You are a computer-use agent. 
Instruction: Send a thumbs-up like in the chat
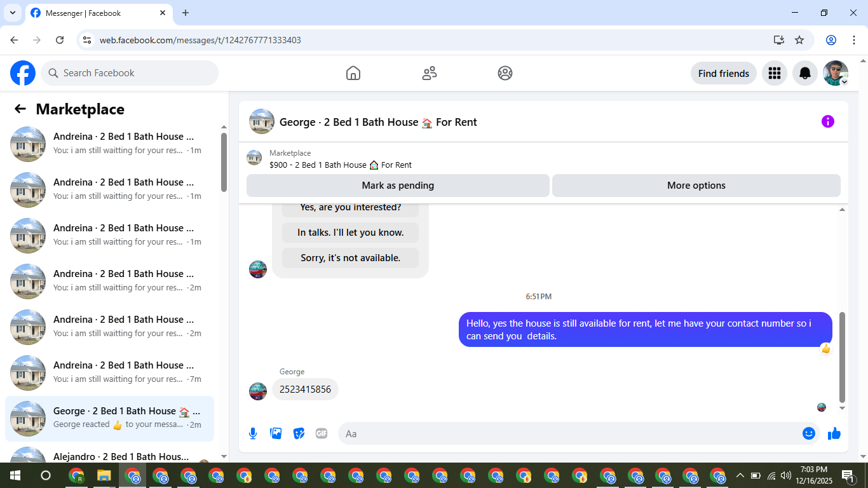[x=834, y=433]
